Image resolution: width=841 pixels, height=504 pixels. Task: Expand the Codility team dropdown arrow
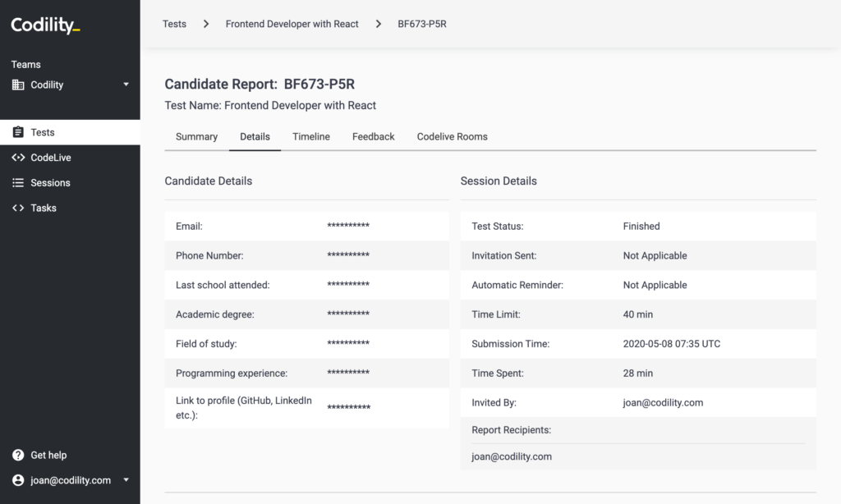click(126, 85)
